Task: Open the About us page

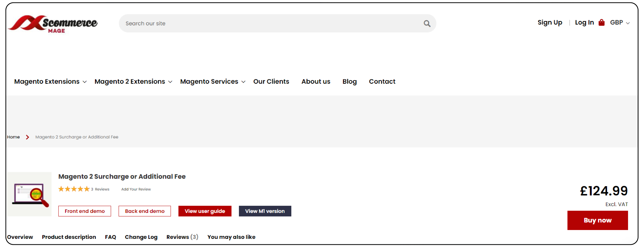Action: (x=316, y=81)
